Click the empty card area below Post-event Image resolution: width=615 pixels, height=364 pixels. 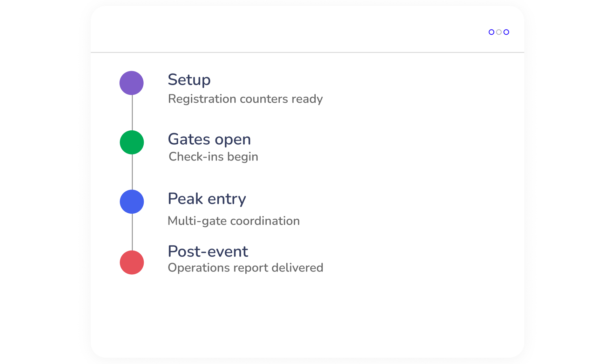pos(307,315)
